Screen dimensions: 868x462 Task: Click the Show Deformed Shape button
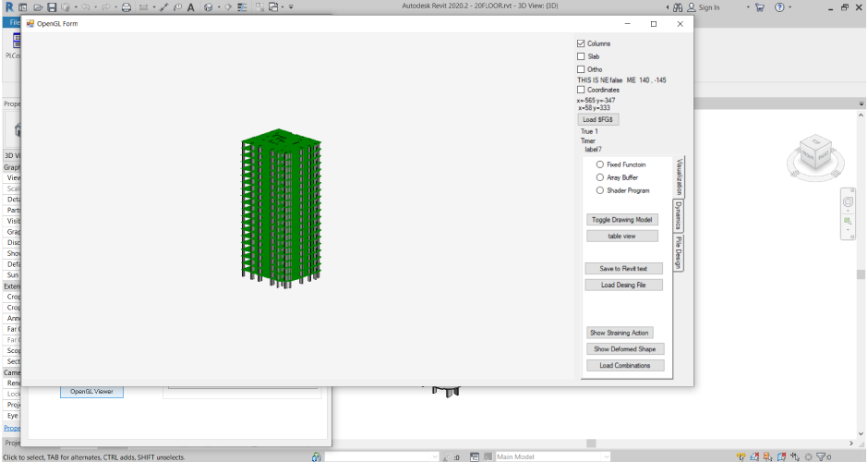(625, 349)
